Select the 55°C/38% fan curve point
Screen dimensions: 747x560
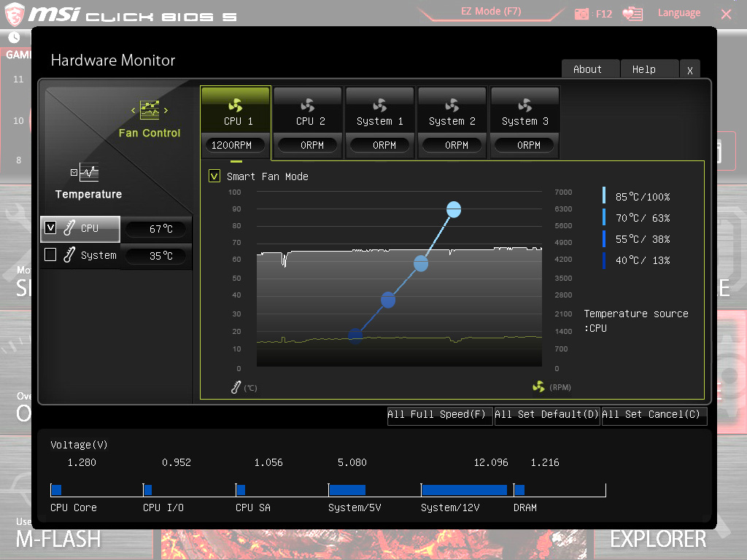pos(388,300)
